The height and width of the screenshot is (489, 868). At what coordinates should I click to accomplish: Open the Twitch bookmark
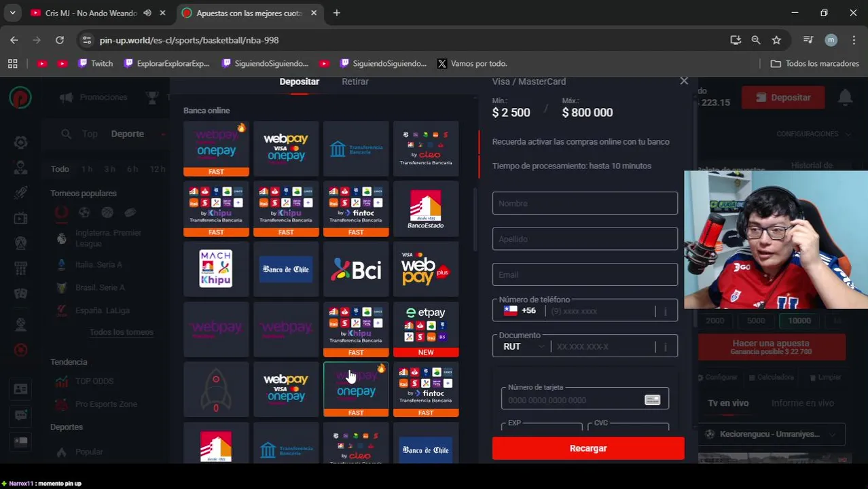pyautogui.click(x=95, y=63)
